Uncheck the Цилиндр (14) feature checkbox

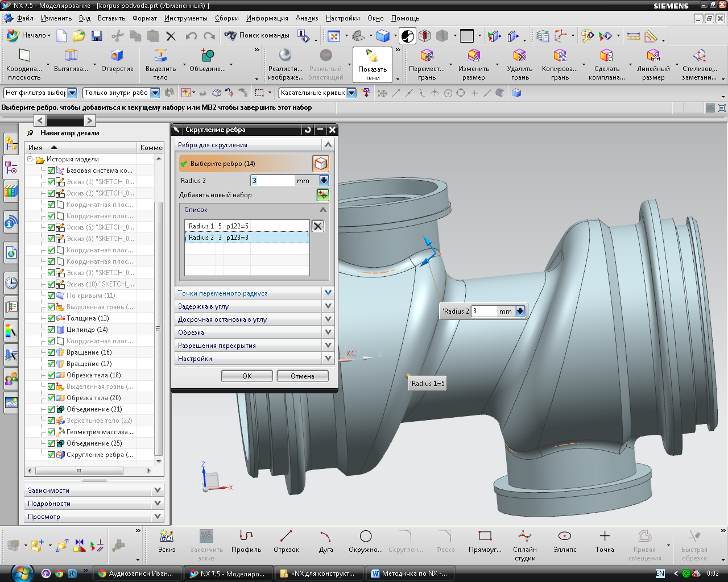tap(51, 330)
